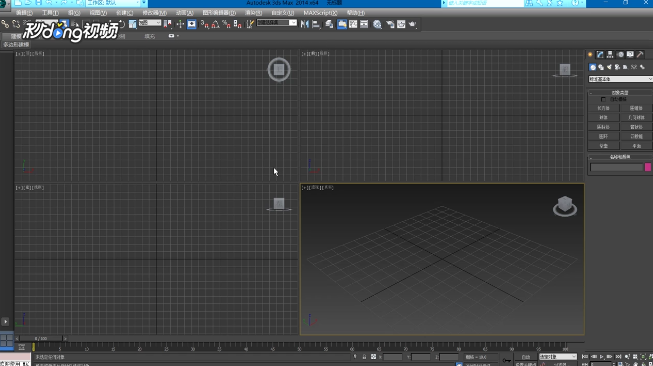The width and height of the screenshot is (653, 366).
Task: Toggle Spinner Snap
Action: 238,24
